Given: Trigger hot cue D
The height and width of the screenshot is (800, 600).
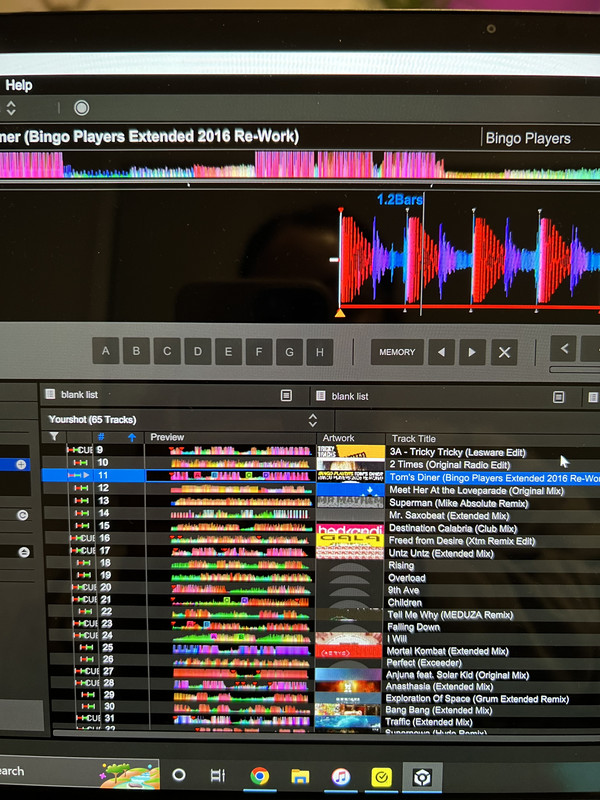Looking at the screenshot, I should tap(197, 352).
